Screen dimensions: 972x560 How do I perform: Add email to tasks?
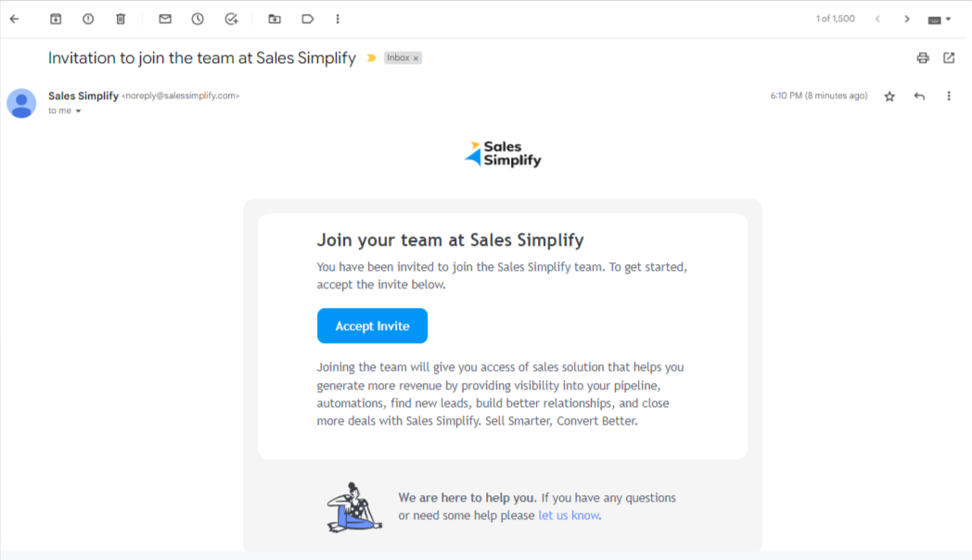tap(231, 19)
